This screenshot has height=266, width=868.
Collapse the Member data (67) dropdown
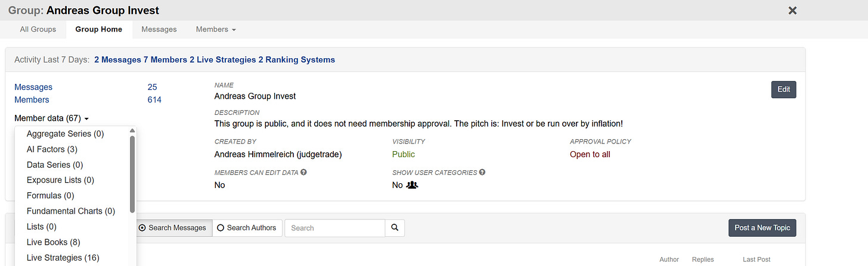click(x=51, y=118)
